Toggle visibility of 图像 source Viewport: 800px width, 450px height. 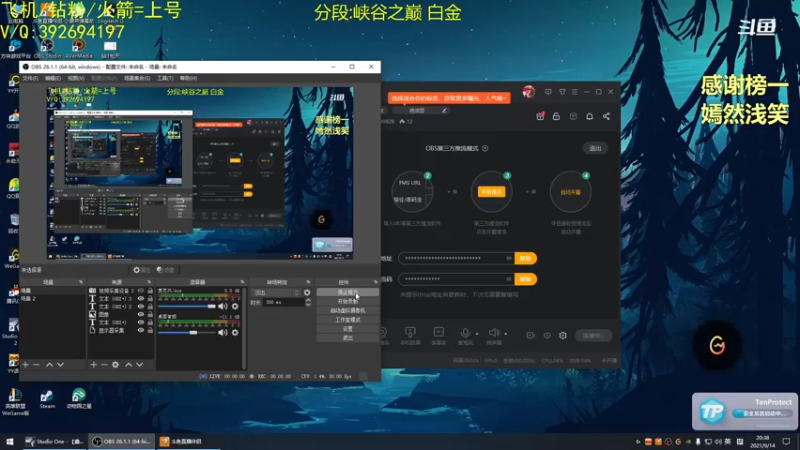coord(141,314)
